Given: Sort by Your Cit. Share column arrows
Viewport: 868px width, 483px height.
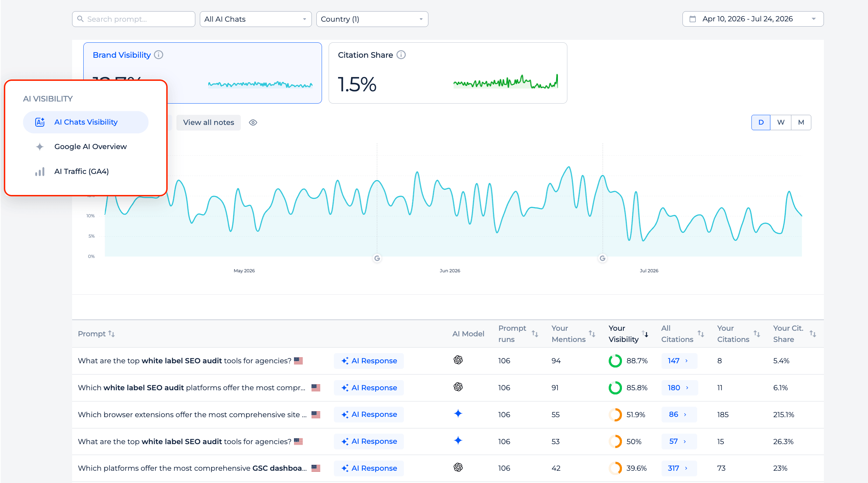Looking at the screenshot, I should [x=813, y=334].
